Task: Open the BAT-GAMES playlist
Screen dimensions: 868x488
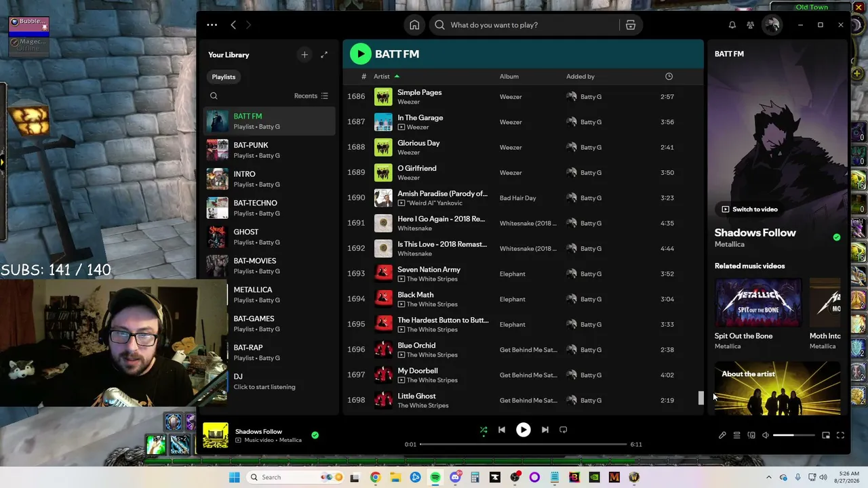Action: (x=282, y=323)
